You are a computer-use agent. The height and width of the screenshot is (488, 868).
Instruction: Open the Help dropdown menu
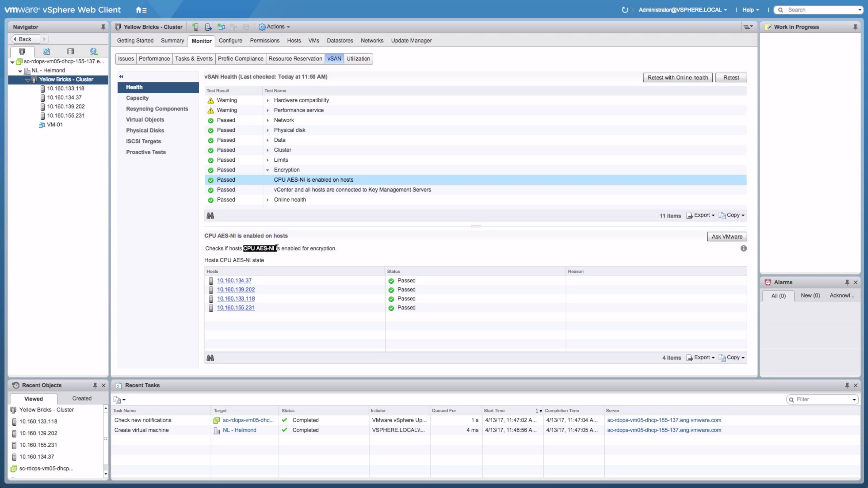click(x=751, y=10)
